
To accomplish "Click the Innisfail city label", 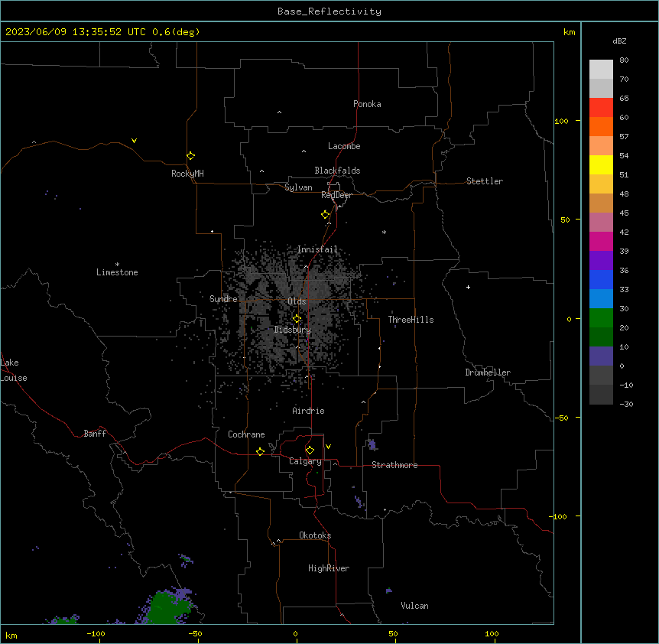I will (x=317, y=249).
